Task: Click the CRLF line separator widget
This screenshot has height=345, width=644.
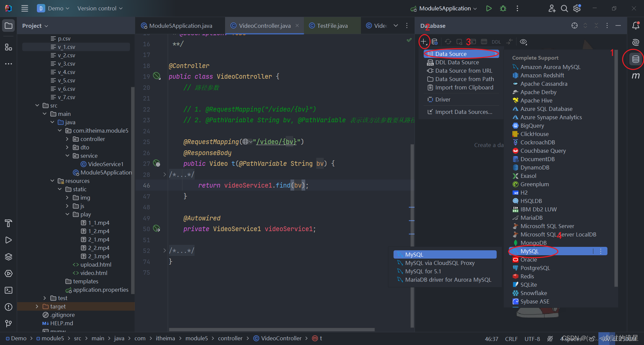Action: point(511,339)
